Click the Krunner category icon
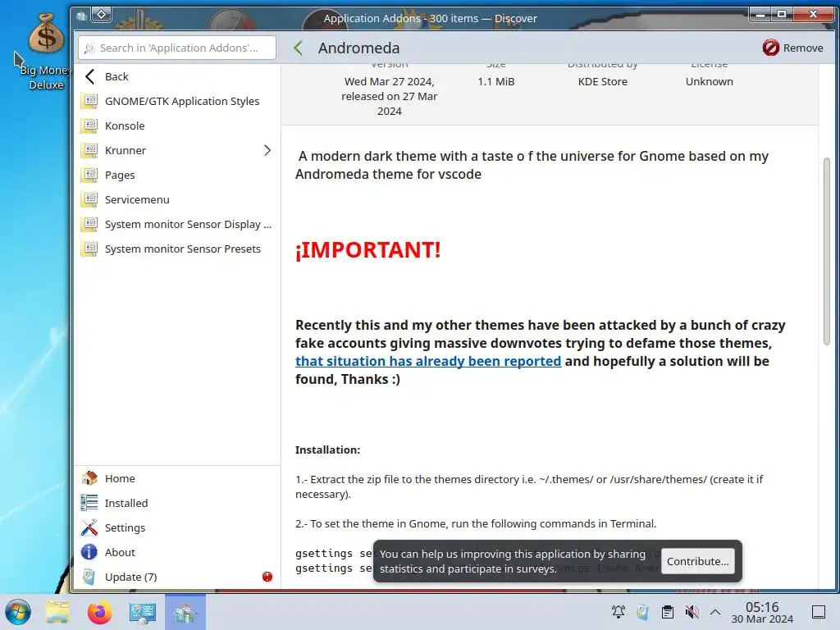840x630 pixels. 89,151
